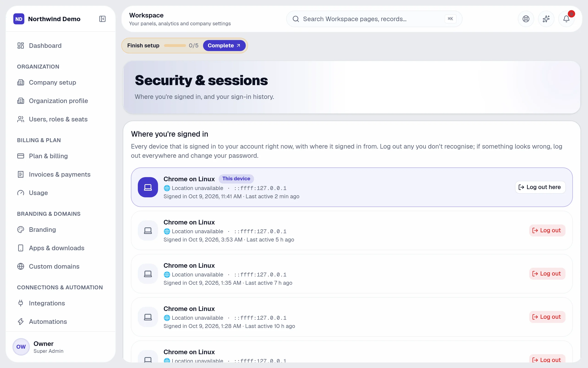Viewport: 588px width, 368px height.
Task: Log out the session signed in 1:28 AM
Action: (x=547, y=317)
